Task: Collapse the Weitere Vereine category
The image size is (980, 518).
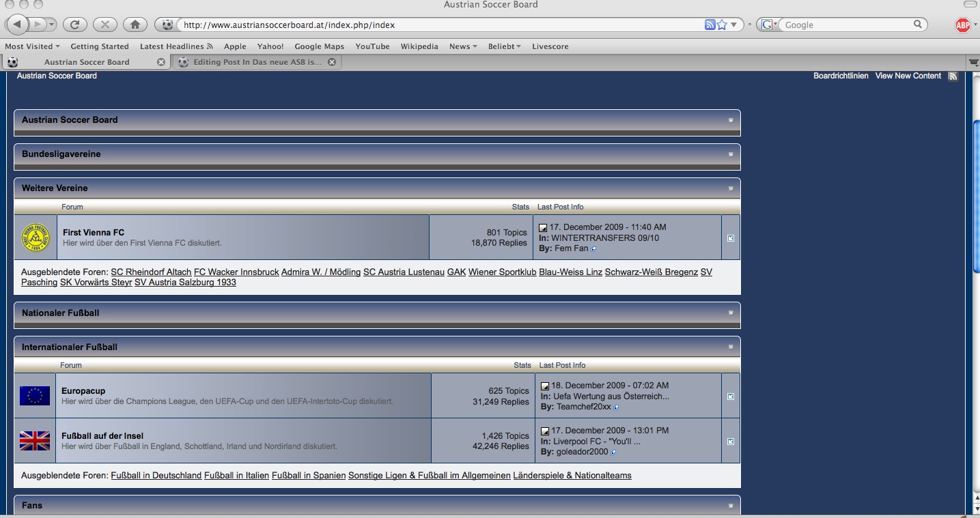Action: pyautogui.click(x=731, y=188)
